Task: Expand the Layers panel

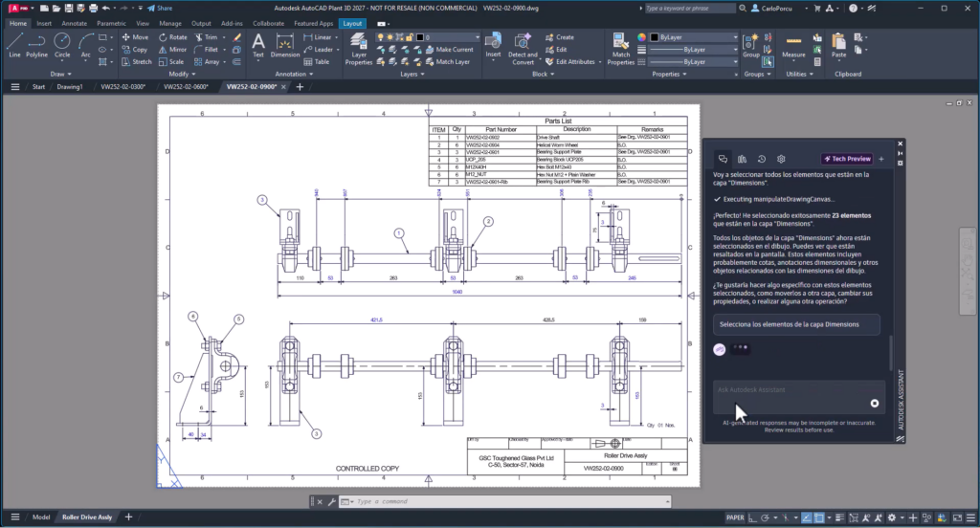Action: click(412, 74)
